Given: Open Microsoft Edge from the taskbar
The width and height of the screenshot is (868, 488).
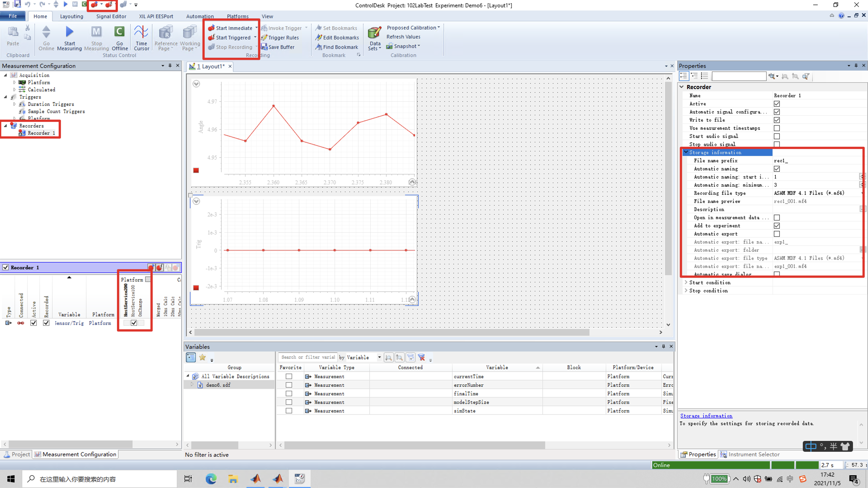Looking at the screenshot, I should click(x=211, y=479).
